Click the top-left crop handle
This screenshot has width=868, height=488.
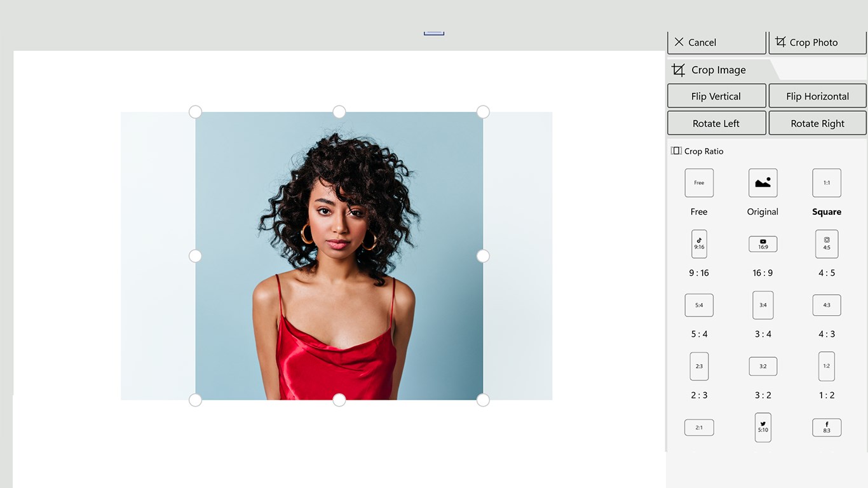[196, 112]
